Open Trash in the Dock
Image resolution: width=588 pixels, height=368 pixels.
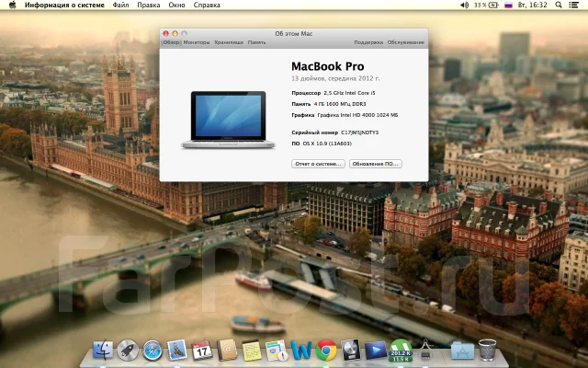tap(487, 350)
